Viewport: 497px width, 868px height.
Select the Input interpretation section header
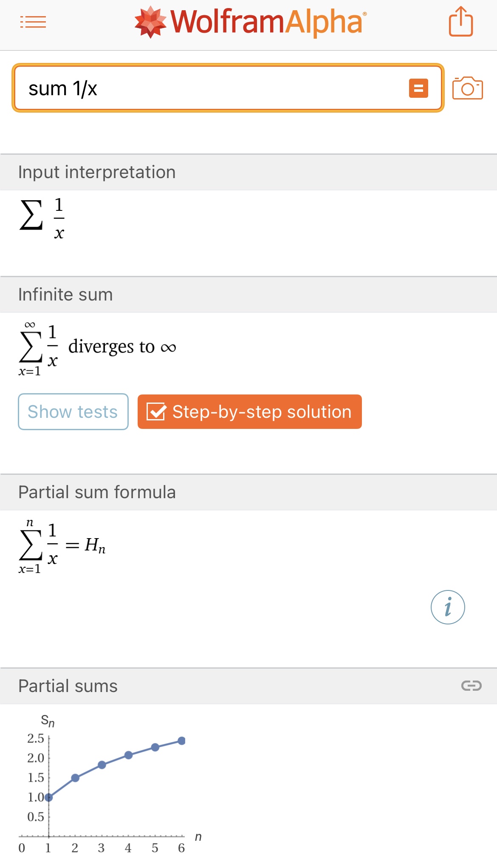click(97, 172)
